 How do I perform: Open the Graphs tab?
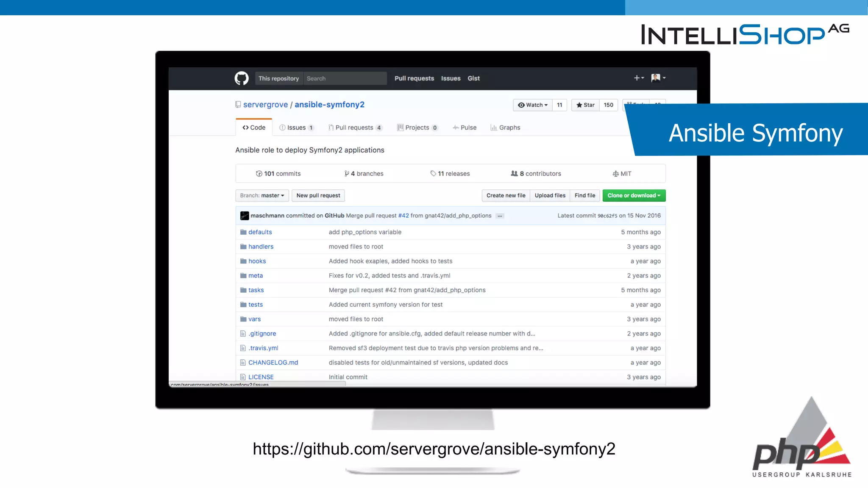tap(505, 128)
